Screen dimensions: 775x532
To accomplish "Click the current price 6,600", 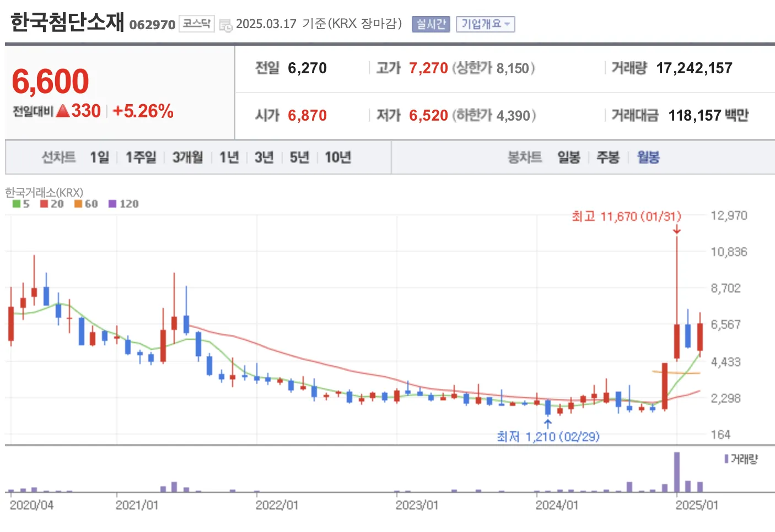I will [50, 82].
